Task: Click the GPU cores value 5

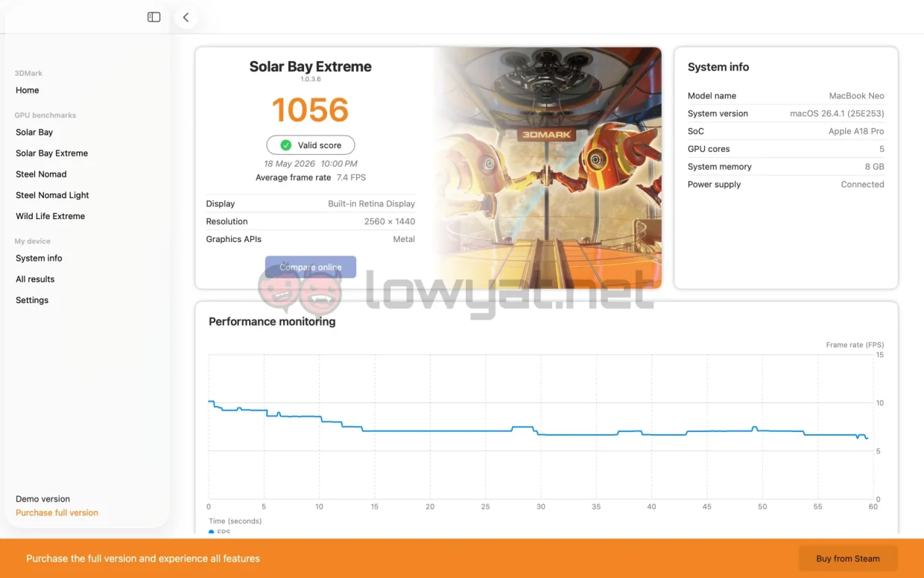Action: (x=882, y=149)
